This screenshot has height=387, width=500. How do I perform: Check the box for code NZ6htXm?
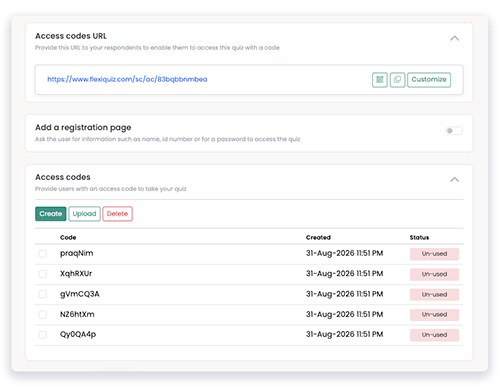tap(43, 314)
